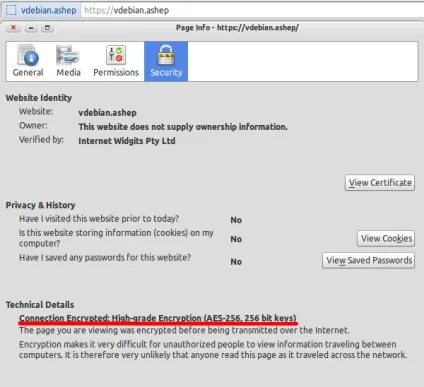Click the No answer for cookies question
Image resolution: width=424 pixels, height=387 pixels.
236,239
